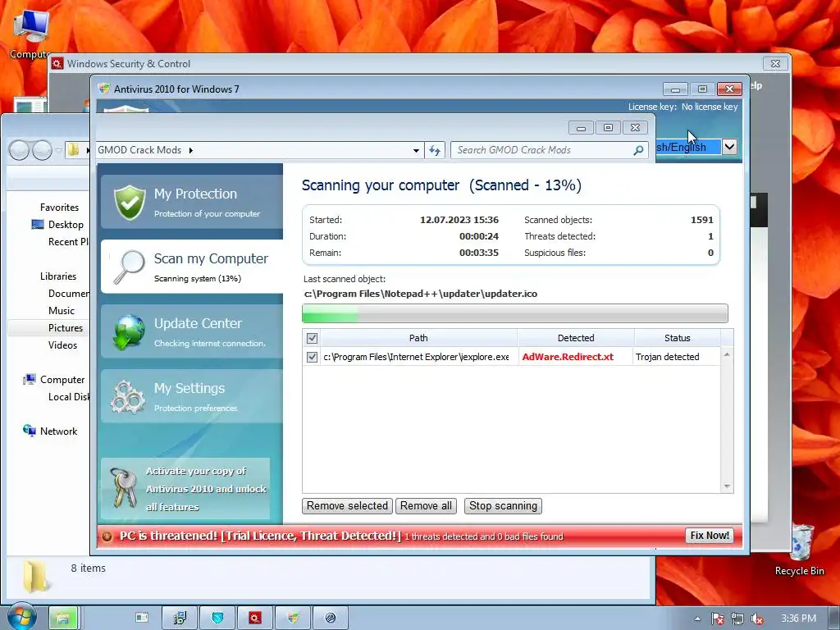Click the Antivirus 2010 title bar shield icon
Viewport: 840px width, 630px height.
(104, 89)
